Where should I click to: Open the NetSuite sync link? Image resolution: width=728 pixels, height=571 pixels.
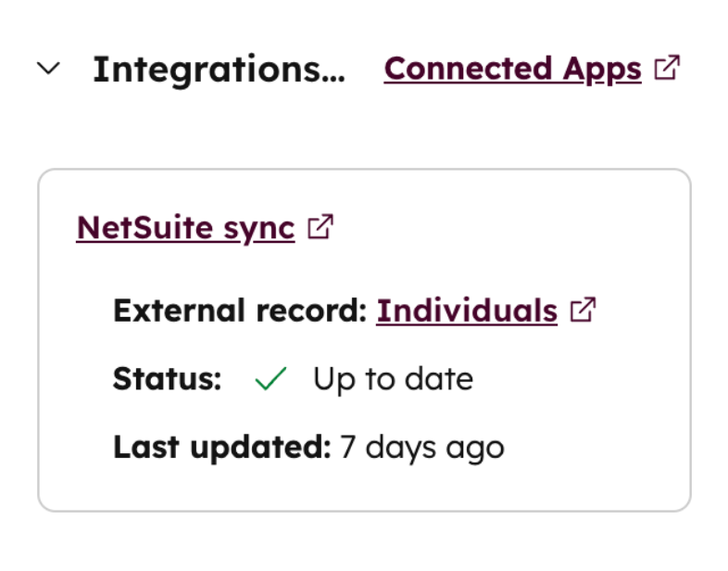point(185,227)
